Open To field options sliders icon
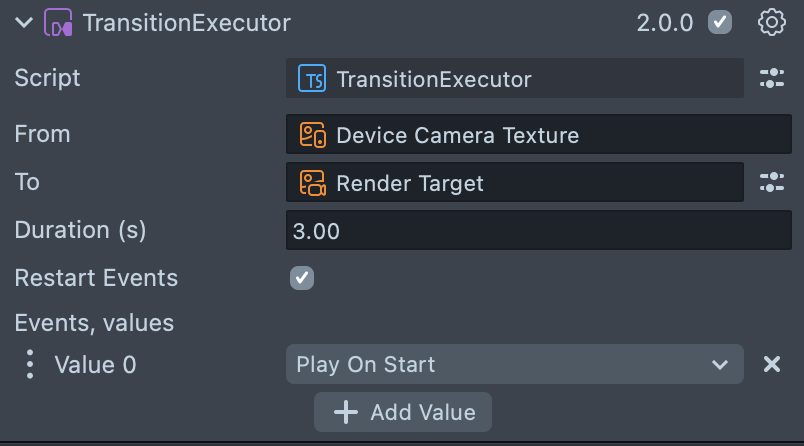Screen dimensions: 804x446 (x=772, y=182)
